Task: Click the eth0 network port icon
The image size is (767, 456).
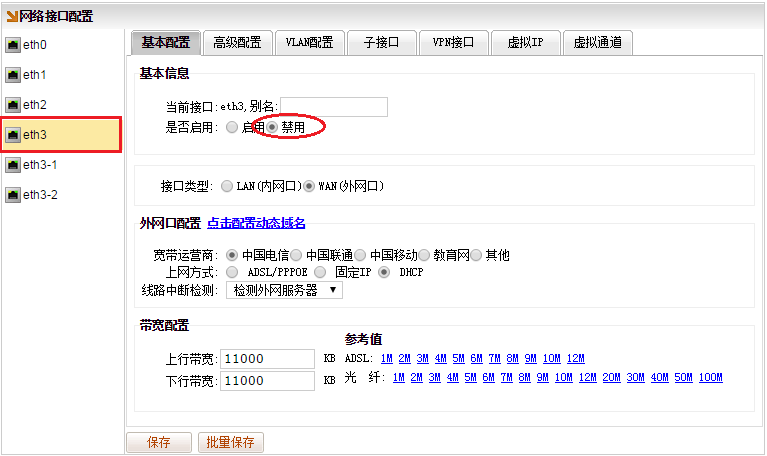Action: click(x=13, y=46)
